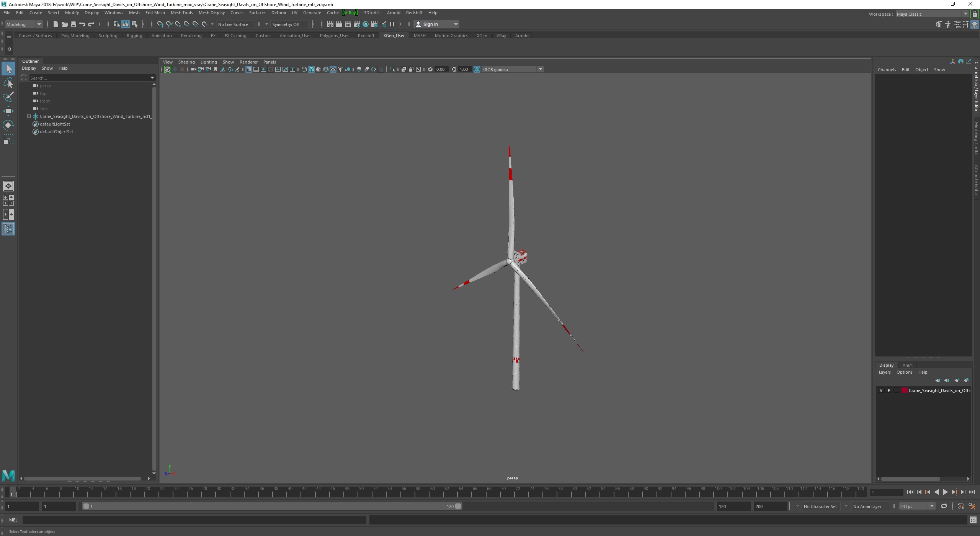Toggle the viewport grid icon

(249, 69)
